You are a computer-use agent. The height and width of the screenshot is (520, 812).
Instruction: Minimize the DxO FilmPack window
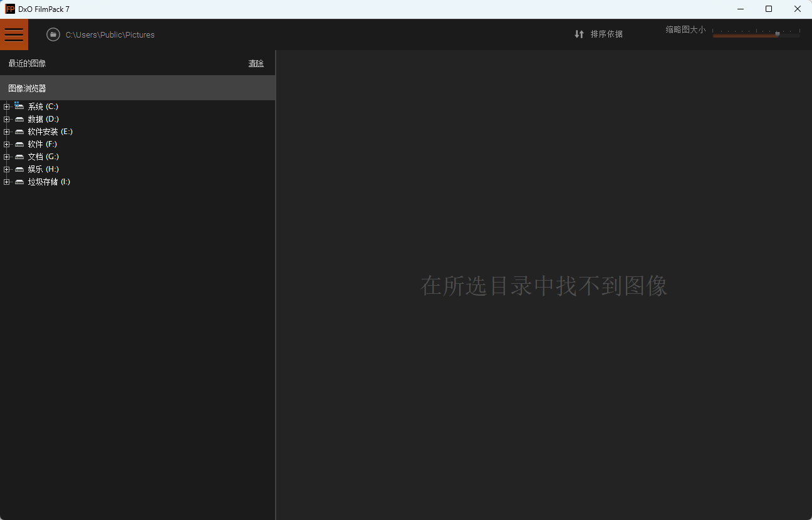[741, 9]
